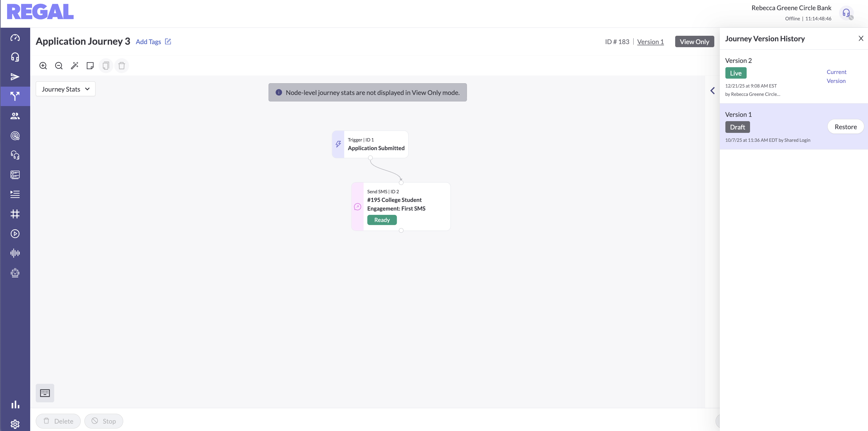
Task: Toggle agent status headset icon
Action: (846, 13)
